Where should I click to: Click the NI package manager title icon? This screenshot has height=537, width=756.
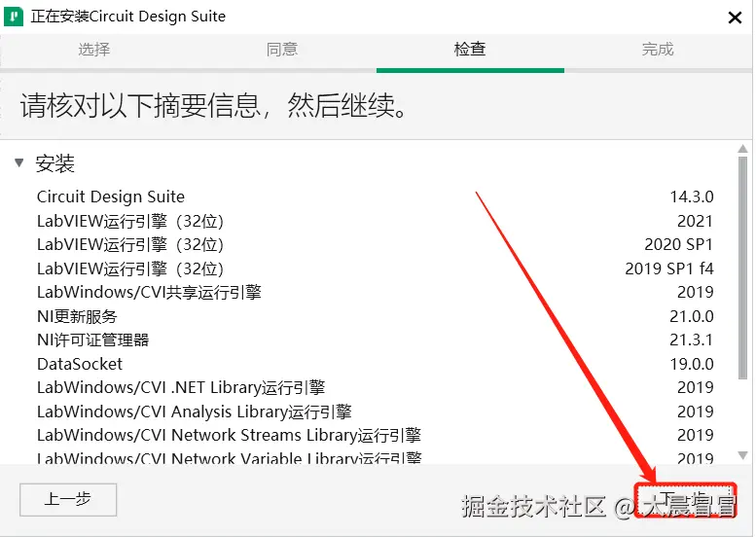coord(14,17)
